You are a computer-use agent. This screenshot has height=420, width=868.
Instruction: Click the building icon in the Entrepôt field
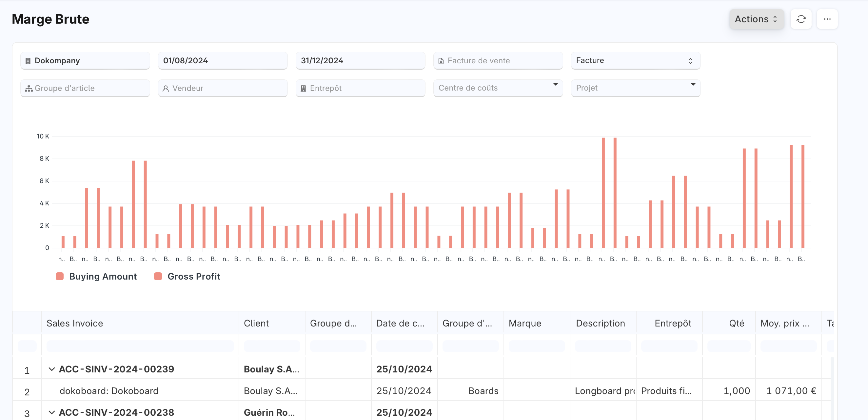click(x=303, y=88)
